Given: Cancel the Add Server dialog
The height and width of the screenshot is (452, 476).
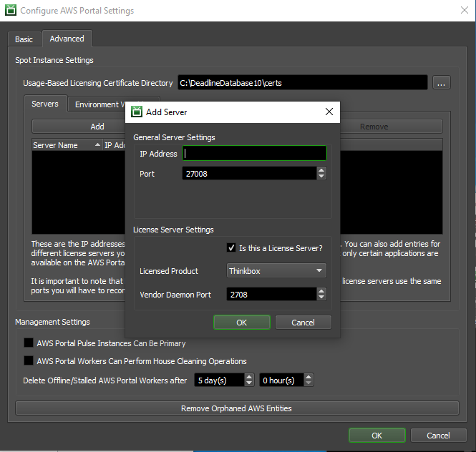Looking at the screenshot, I should coord(303,322).
